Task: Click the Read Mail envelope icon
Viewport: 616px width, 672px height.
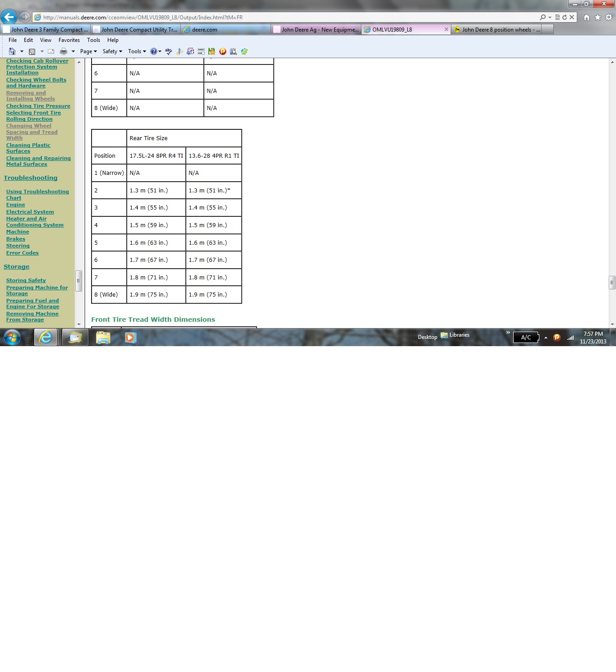Action: [51, 51]
